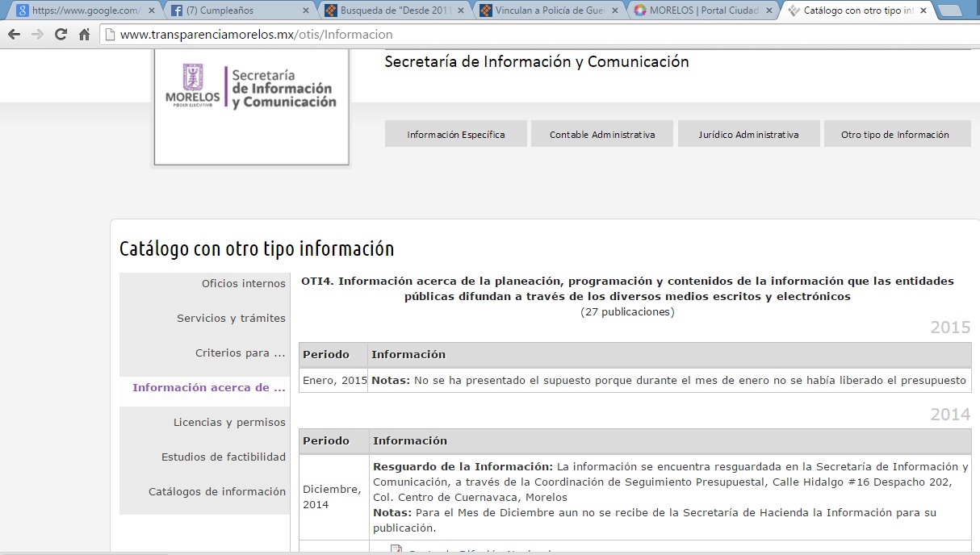Close the Google tab
Screen dimensions: 980x555
(151, 10)
